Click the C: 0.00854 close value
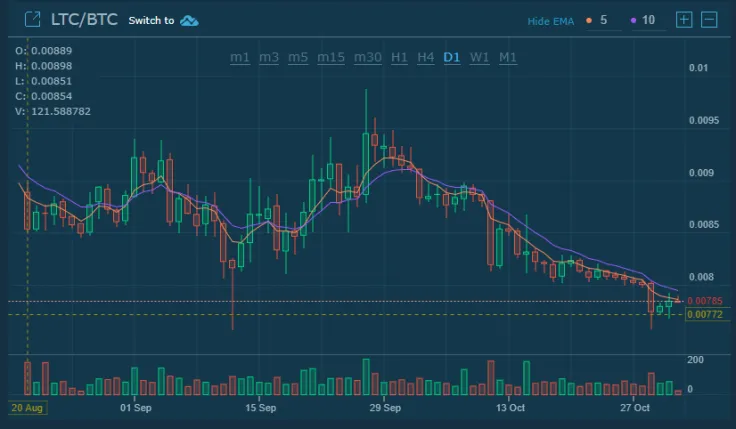Image resolution: width=736 pixels, height=429 pixels. 44,96
